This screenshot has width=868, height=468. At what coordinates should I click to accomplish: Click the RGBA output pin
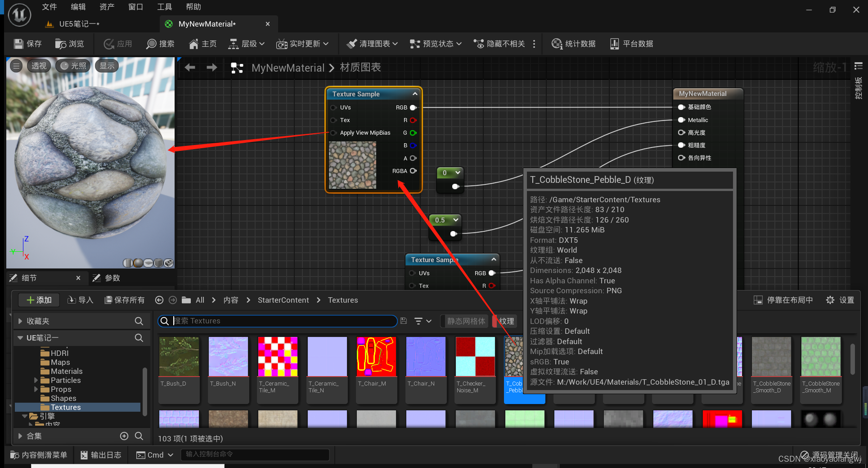(413, 171)
